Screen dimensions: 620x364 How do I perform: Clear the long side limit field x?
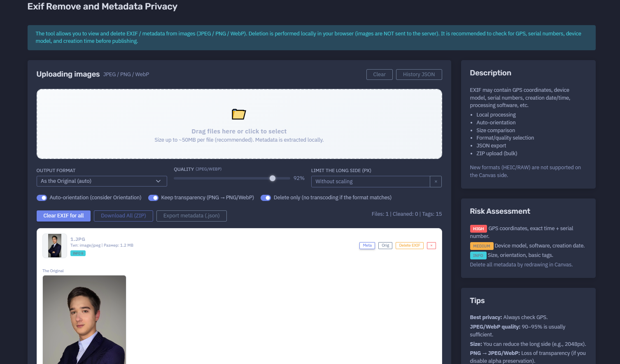point(436,182)
